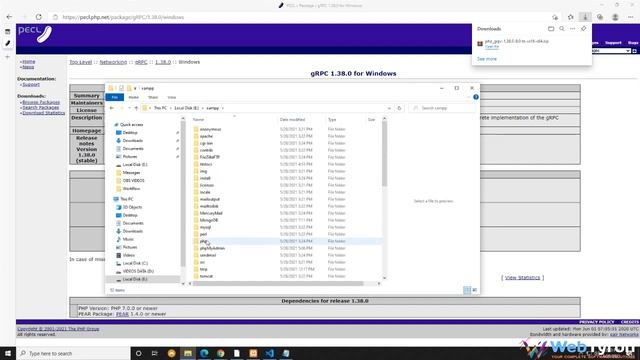Select the phpMyAdmin folder
This screenshot has height=360, width=640.
coord(212,248)
